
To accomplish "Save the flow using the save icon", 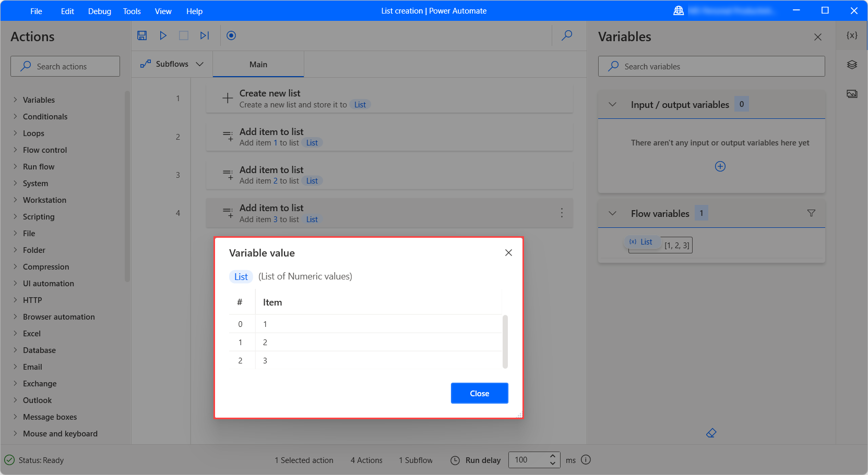I will pos(142,35).
